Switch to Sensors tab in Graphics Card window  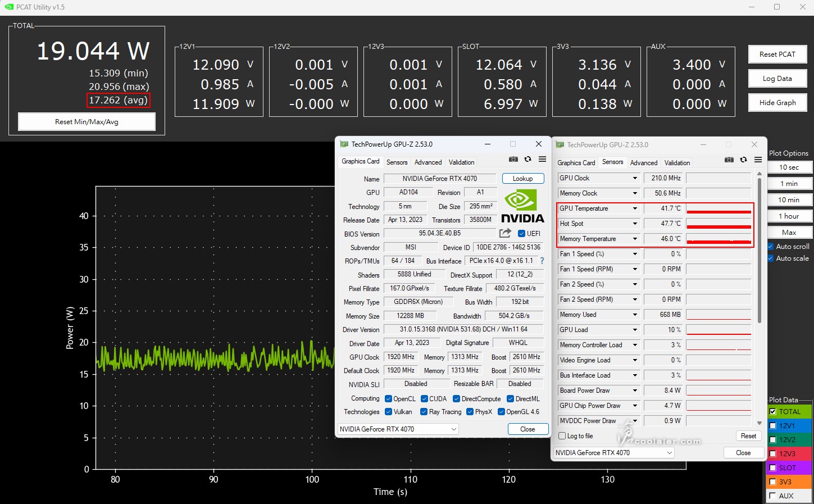(x=397, y=162)
